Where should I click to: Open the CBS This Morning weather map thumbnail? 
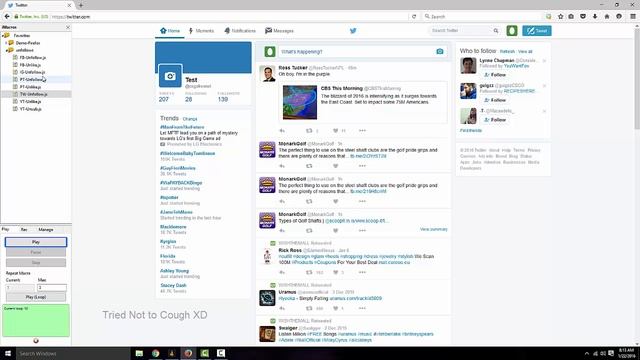300,102
